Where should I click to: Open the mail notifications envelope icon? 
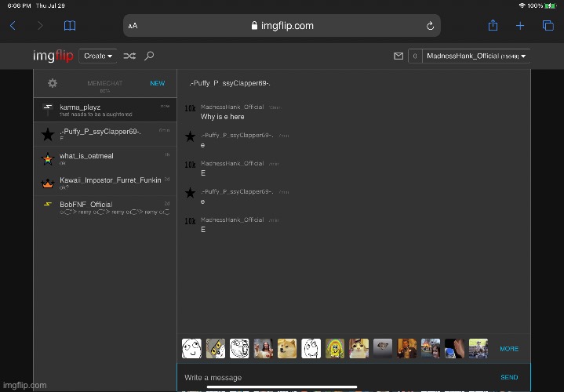pos(398,56)
